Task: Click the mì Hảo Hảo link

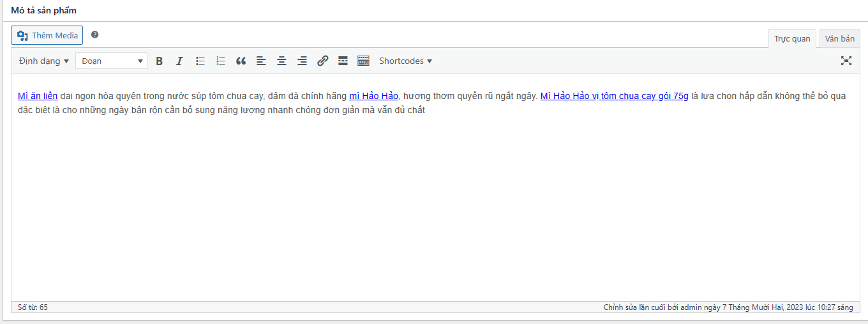Action: [x=373, y=96]
